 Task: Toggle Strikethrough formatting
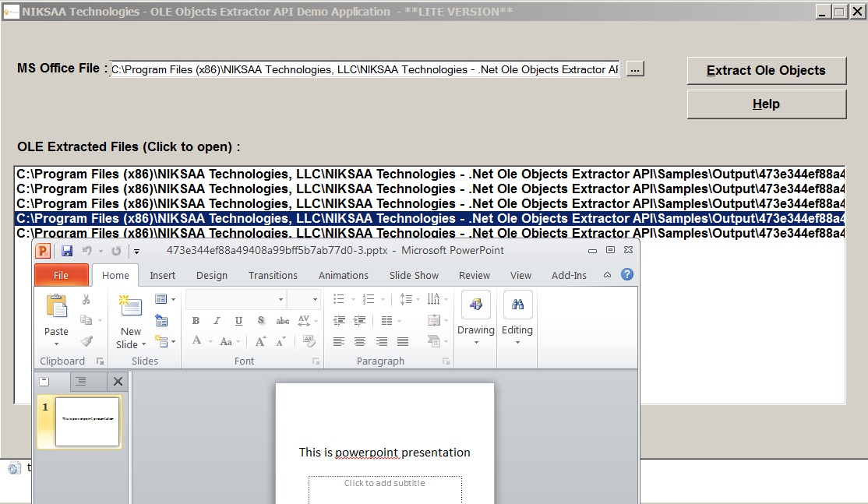click(x=282, y=320)
